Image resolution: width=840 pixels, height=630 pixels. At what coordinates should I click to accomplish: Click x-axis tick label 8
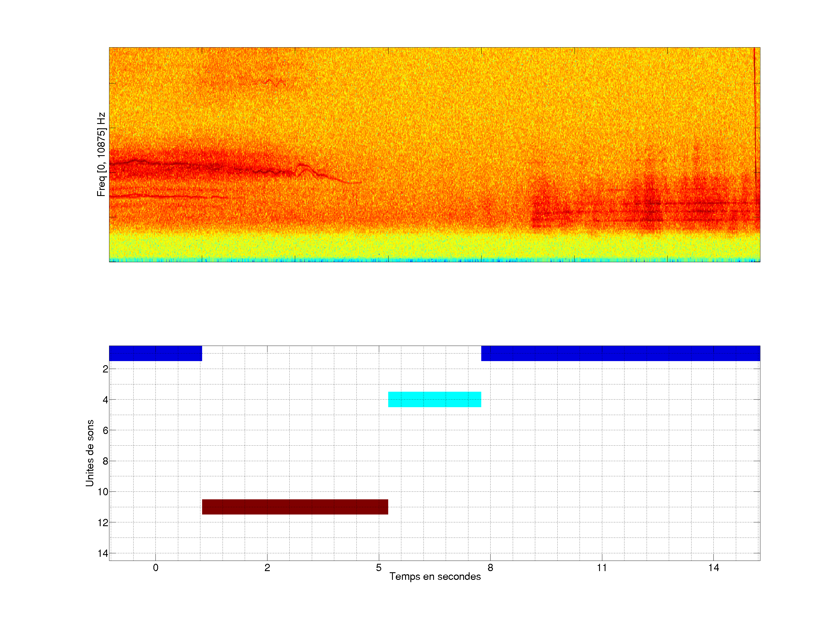[490, 568]
